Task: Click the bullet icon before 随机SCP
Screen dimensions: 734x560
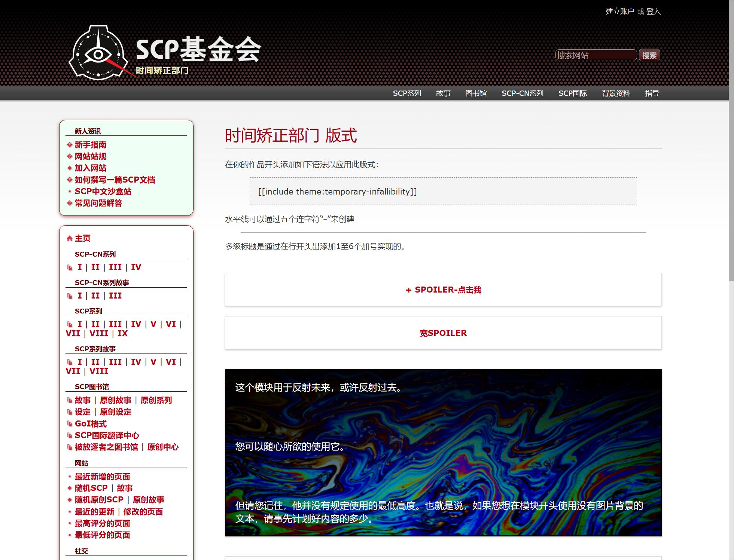Action: point(70,488)
